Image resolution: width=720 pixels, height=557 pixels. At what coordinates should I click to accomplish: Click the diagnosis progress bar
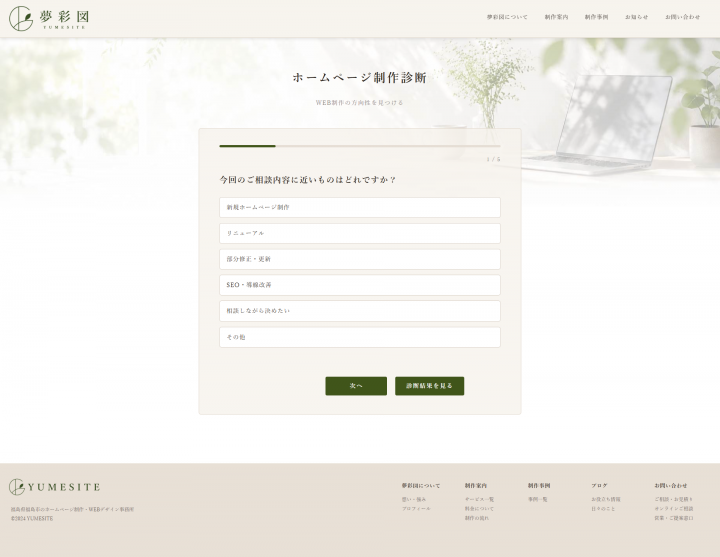[360, 146]
